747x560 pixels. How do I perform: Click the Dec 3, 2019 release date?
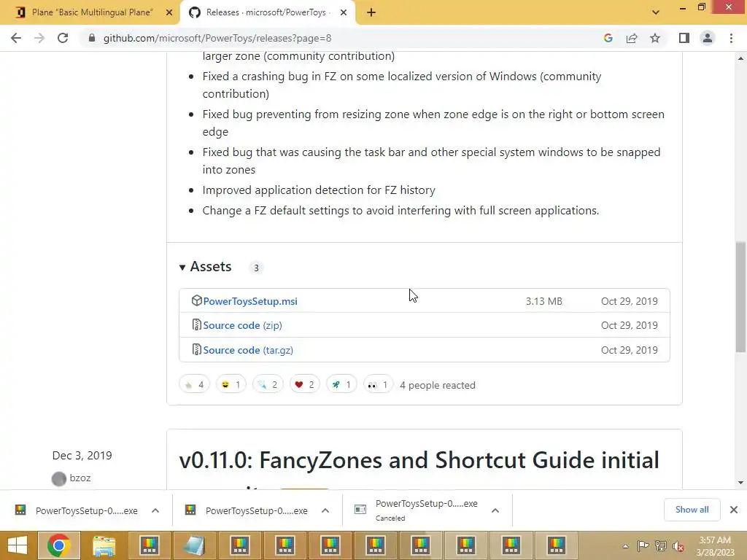coord(82,456)
